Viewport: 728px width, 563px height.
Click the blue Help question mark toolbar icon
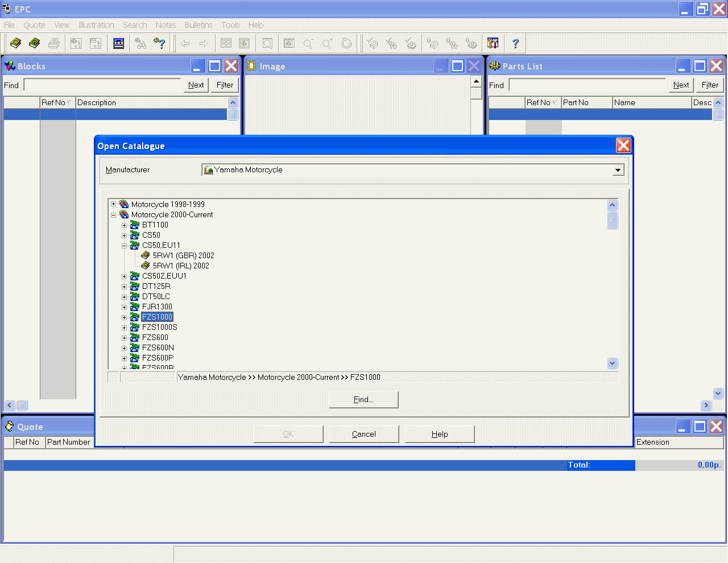click(x=515, y=43)
